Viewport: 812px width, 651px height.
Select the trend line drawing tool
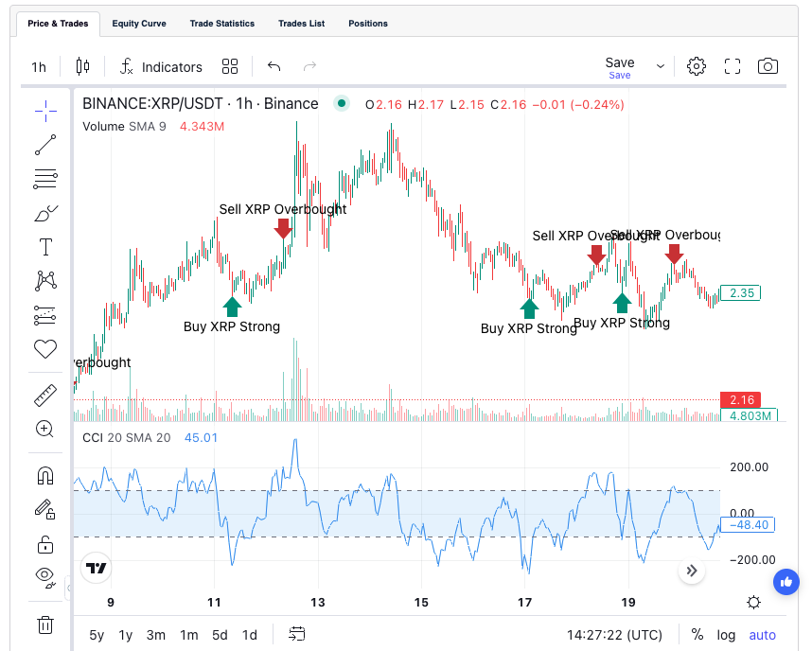click(45, 145)
